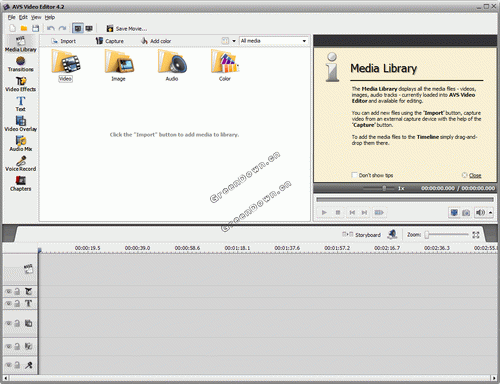Lock the audio mix track

tap(17, 346)
